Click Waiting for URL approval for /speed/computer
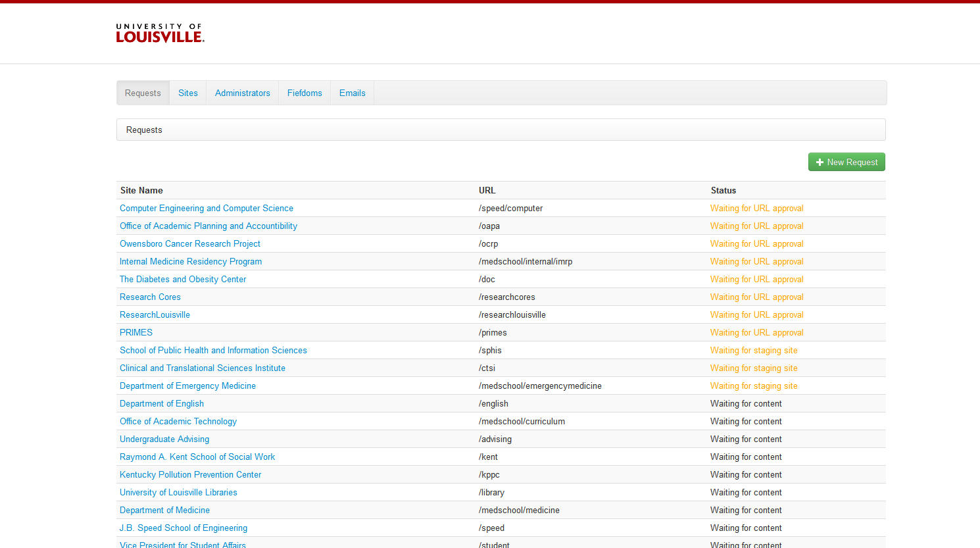This screenshot has height=548, width=980. point(756,208)
